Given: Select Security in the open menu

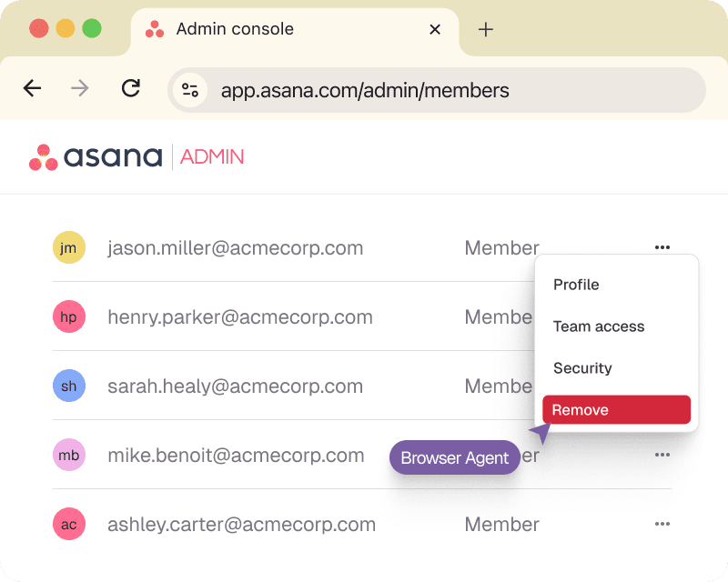Looking at the screenshot, I should pyautogui.click(x=581, y=368).
